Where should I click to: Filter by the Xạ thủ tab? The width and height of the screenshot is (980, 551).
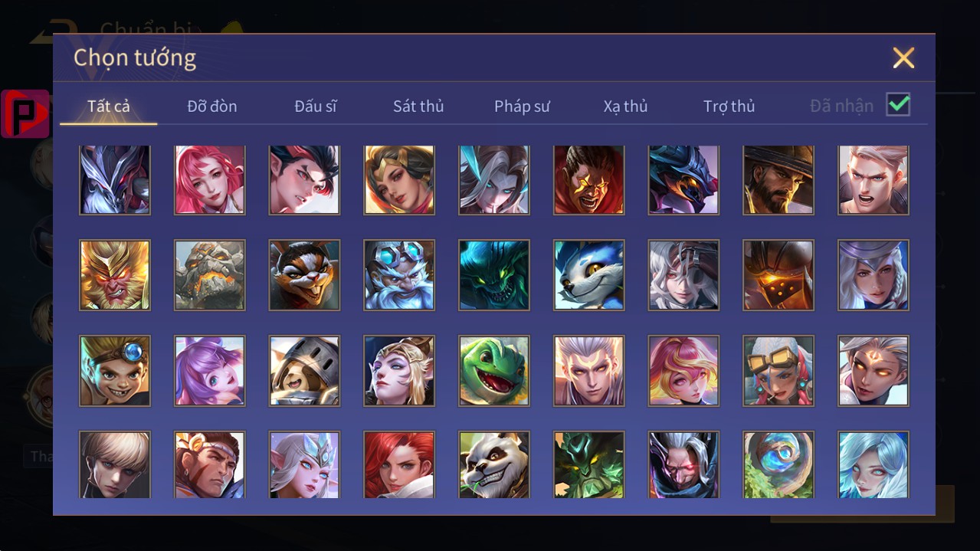coord(625,107)
